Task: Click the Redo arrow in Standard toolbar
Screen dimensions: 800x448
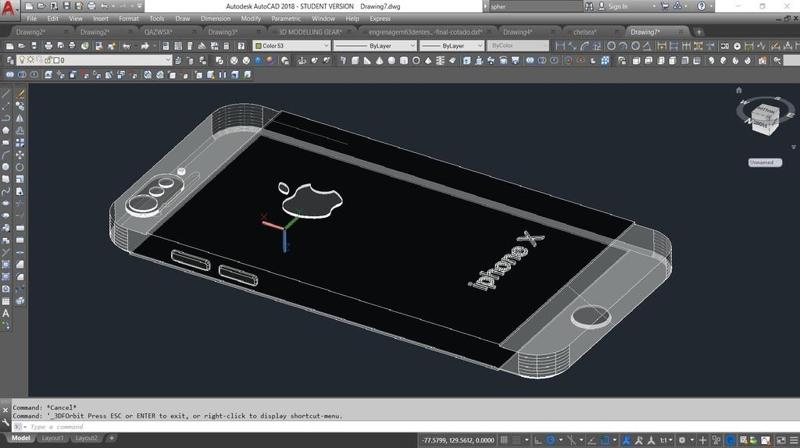Action: [x=145, y=46]
